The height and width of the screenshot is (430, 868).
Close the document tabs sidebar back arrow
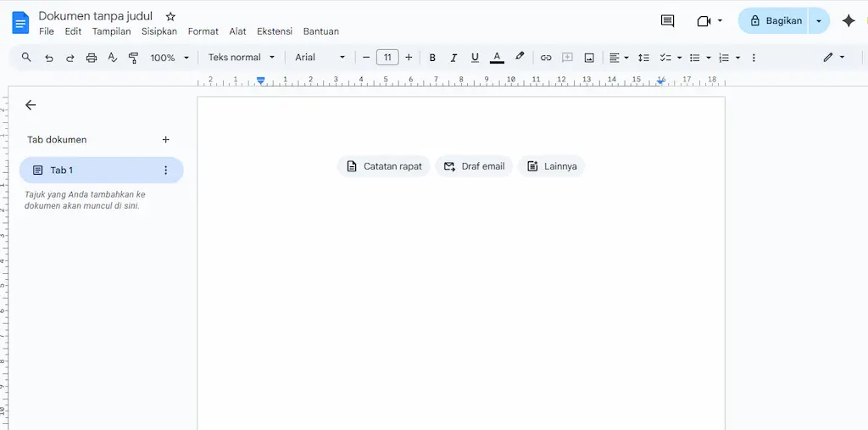[31, 105]
